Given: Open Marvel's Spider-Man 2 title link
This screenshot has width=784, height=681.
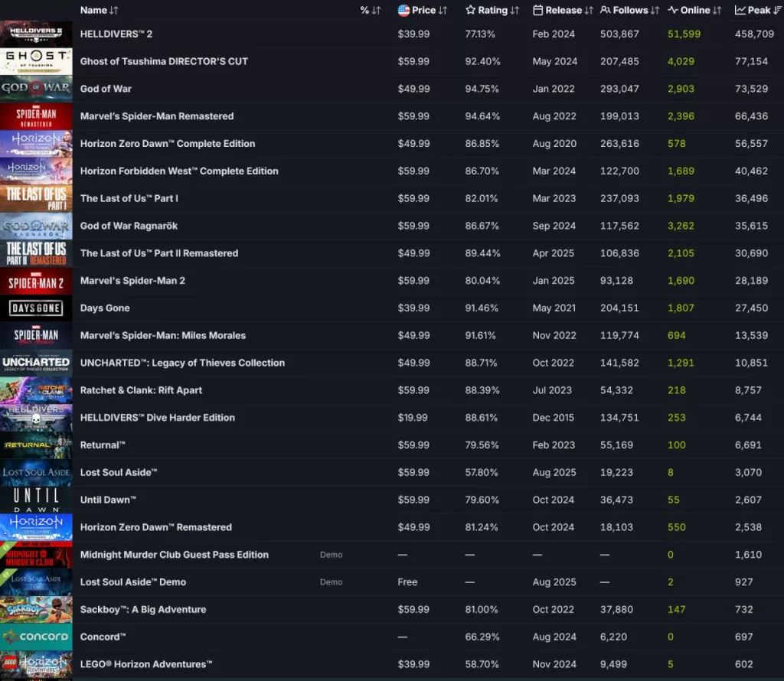Looking at the screenshot, I should [x=132, y=281].
